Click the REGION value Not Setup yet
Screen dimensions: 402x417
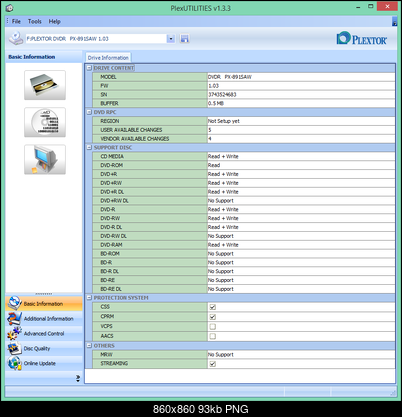click(224, 121)
